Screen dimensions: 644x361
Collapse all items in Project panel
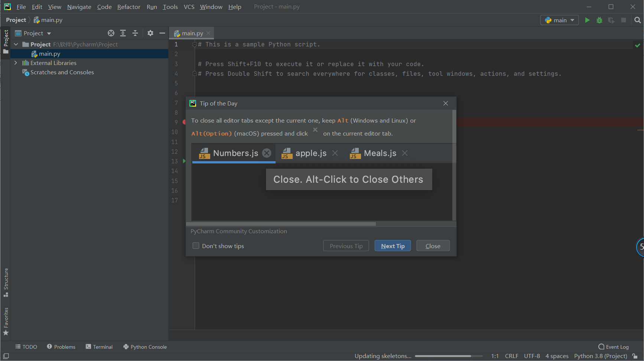point(135,33)
